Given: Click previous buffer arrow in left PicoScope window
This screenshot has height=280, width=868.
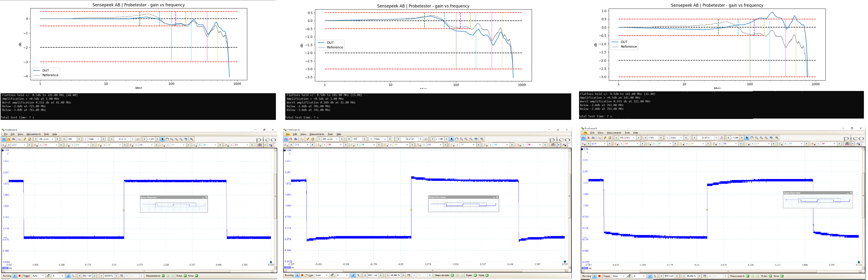Looking at the screenshot, I should 111,139.
